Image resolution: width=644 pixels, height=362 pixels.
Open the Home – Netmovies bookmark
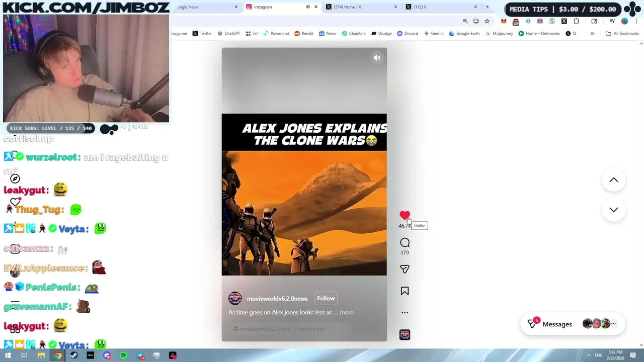point(540,34)
